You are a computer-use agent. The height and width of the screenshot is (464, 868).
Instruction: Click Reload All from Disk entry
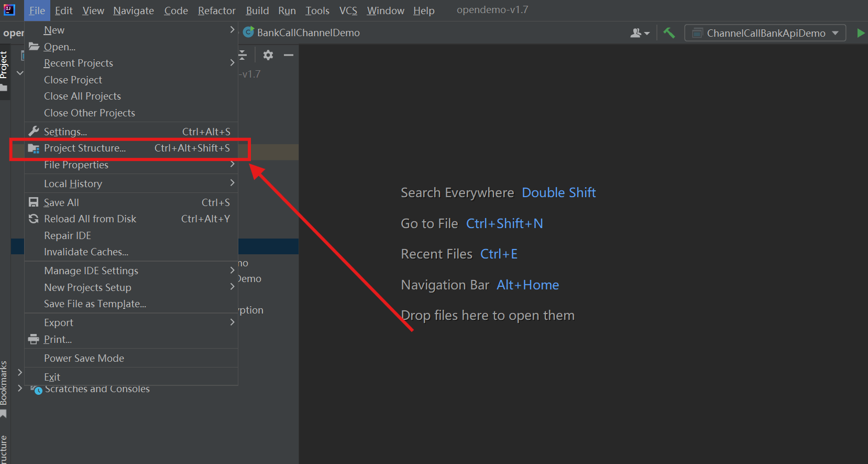(x=131, y=219)
